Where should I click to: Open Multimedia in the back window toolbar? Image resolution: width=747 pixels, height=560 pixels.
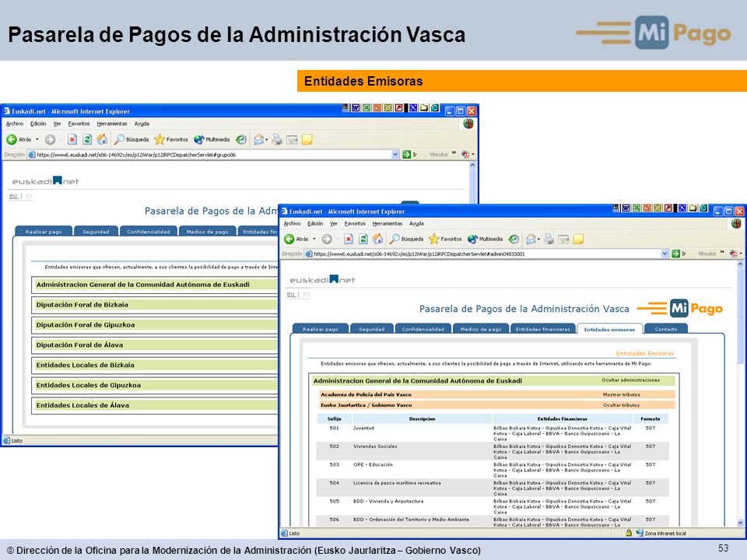pos(212,139)
